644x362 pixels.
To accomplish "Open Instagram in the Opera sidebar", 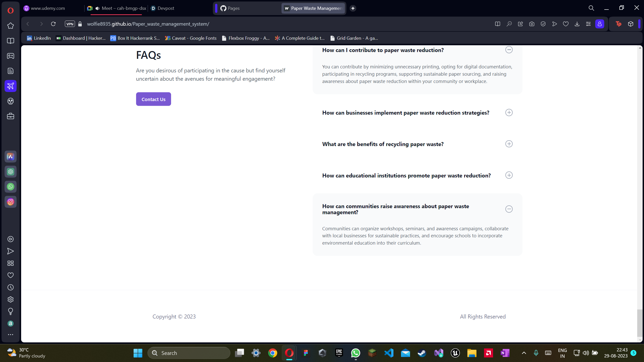I will 11,202.
